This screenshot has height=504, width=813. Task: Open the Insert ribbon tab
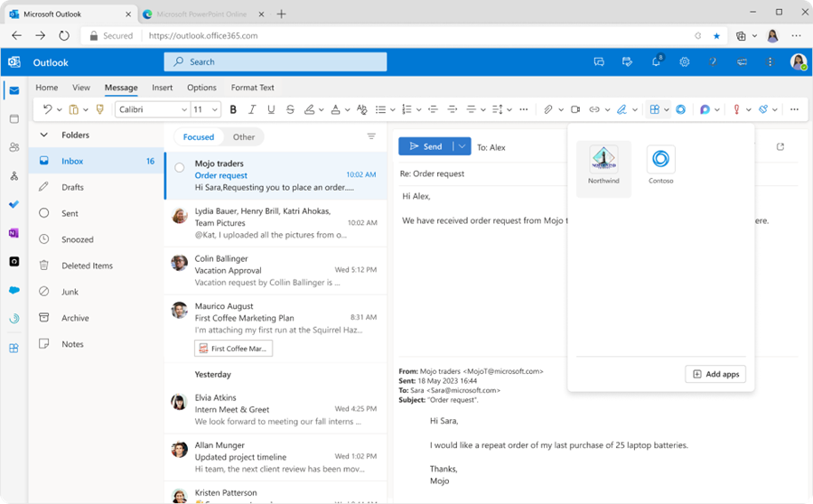pyautogui.click(x=163, y=88)
